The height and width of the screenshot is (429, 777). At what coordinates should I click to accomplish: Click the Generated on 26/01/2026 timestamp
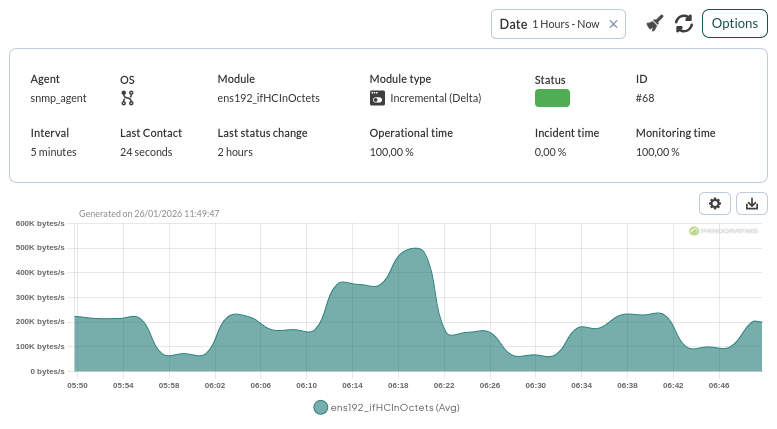[149, 214]
